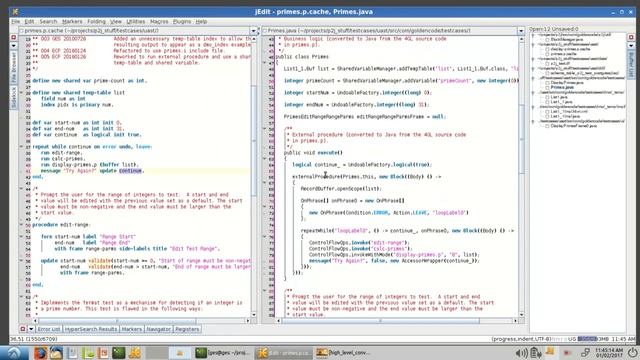Tick the DisplayPrimes.java checkbox in buffer list

(547, 82)
